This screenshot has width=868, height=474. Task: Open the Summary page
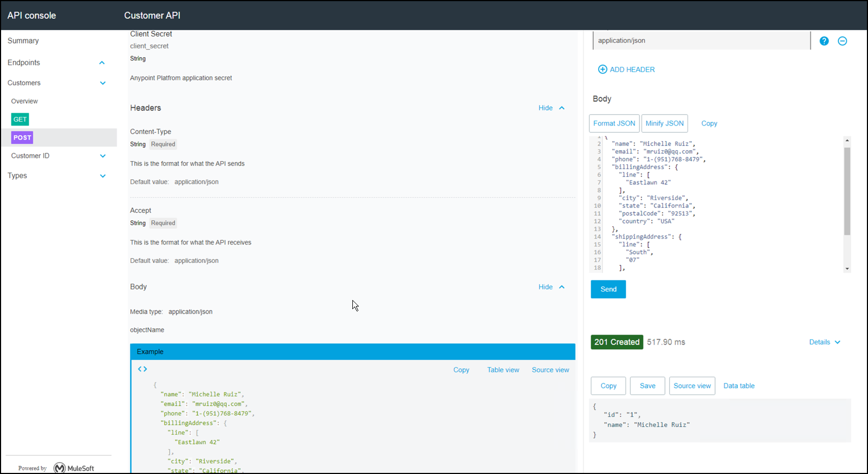pos(23,41)
